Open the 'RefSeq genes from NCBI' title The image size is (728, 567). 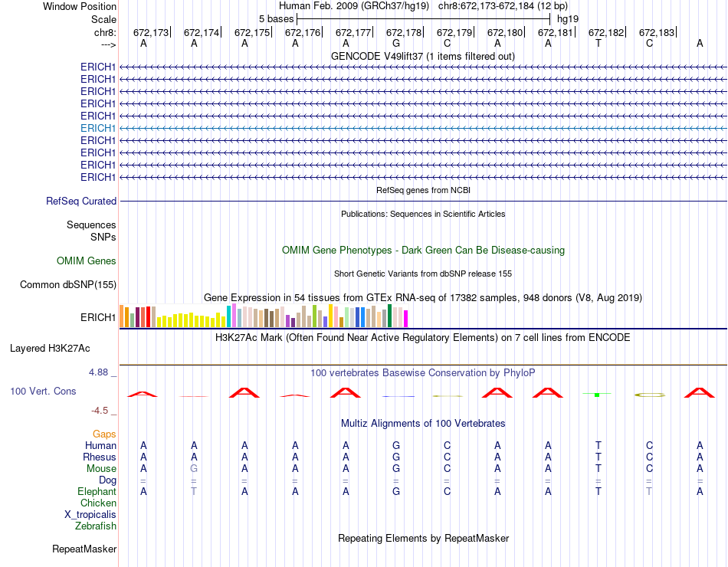point(423,190)
